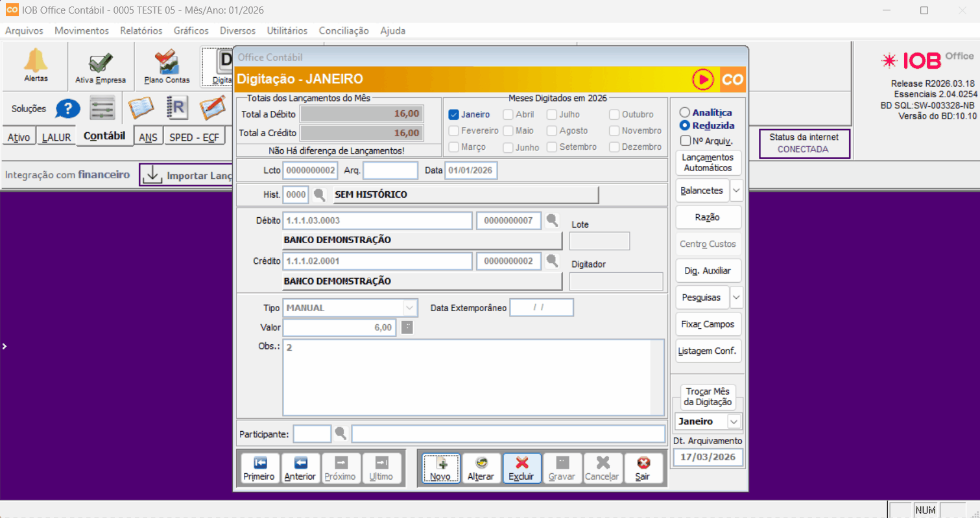
Task: Click the search icon beside Débito account
Action: (552, 221)
